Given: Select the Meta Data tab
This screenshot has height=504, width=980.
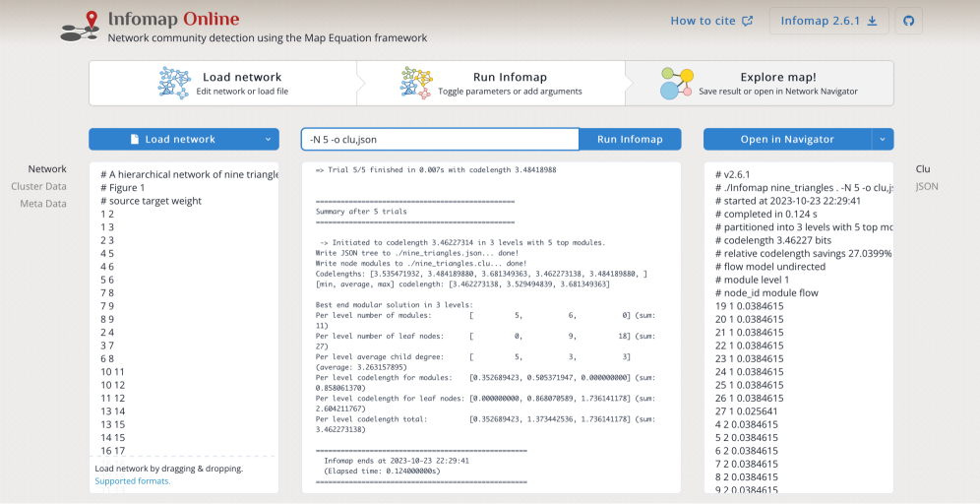Looking at the screenshot, I should tap(43, 204).
